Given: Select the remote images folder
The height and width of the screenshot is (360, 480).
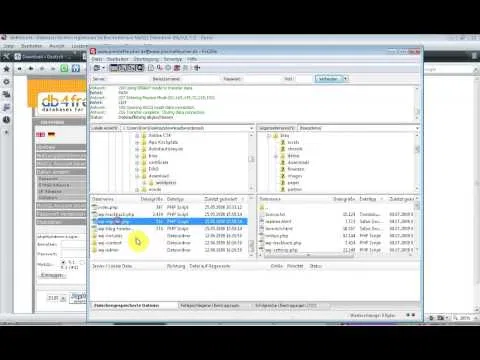Looking at the screenshot, I should tap(295, 176).
